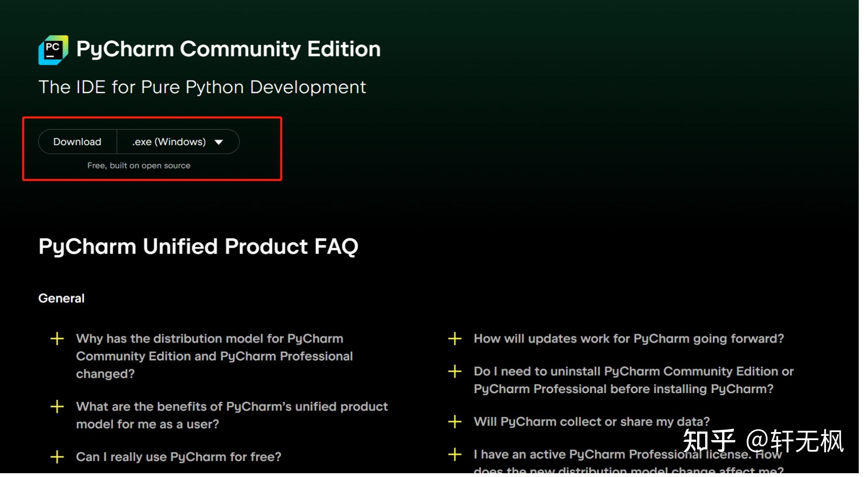The width and height of the screenshot is (868, 477).
Task: Open 'Can I really use PyCharm for free?' question
Action: 179,457
